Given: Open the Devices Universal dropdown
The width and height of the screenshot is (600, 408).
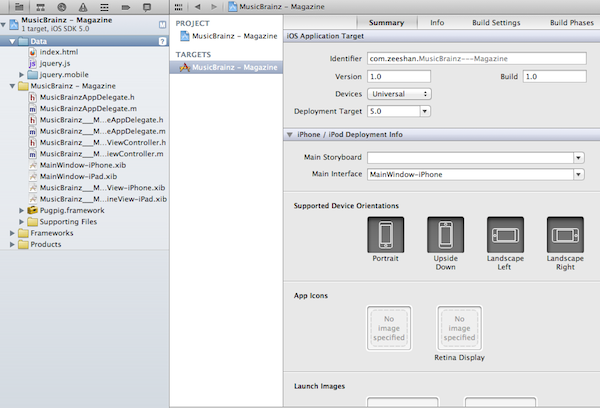Looking at the screenshot, I should coord(399,94).
